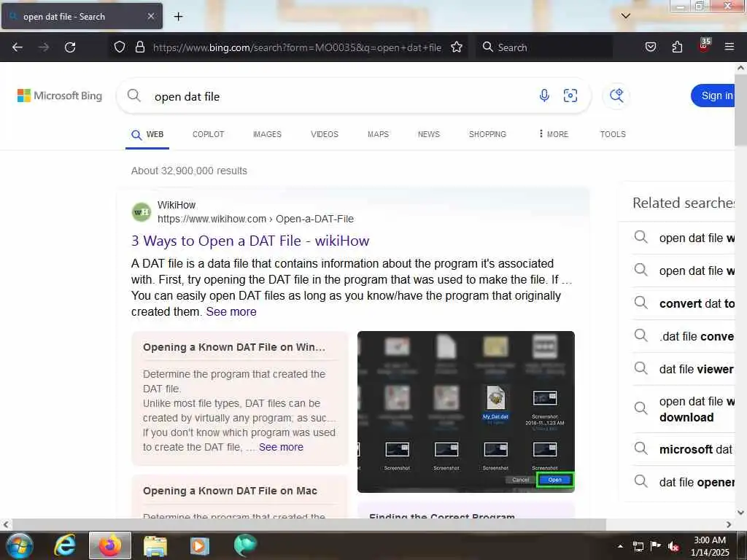
Task: Click the muted volume tray icon
Action: pyautogui.click(x=673, y=546)
